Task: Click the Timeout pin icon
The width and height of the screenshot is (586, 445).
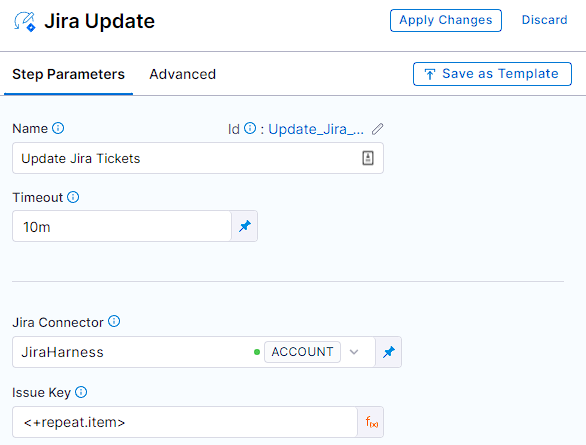Action: pos(245,226)
